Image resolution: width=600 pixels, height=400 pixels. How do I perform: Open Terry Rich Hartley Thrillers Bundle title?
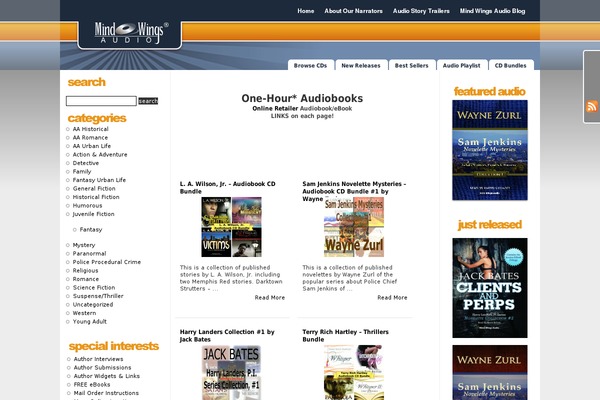coord(345,336)
